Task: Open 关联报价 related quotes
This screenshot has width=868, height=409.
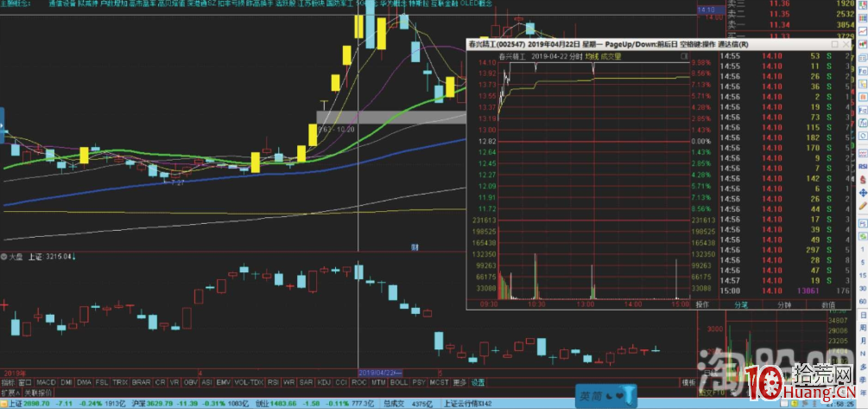Action: (x=38, y=391)
